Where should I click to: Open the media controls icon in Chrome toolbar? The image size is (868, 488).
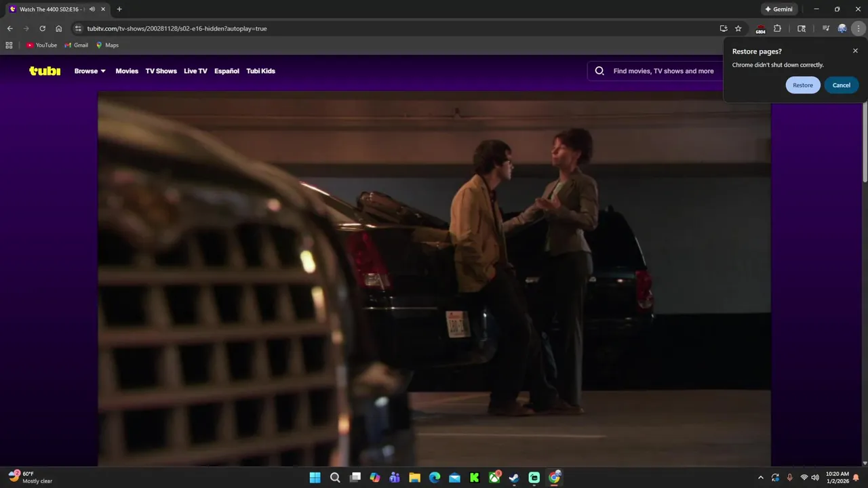[825, 28]
